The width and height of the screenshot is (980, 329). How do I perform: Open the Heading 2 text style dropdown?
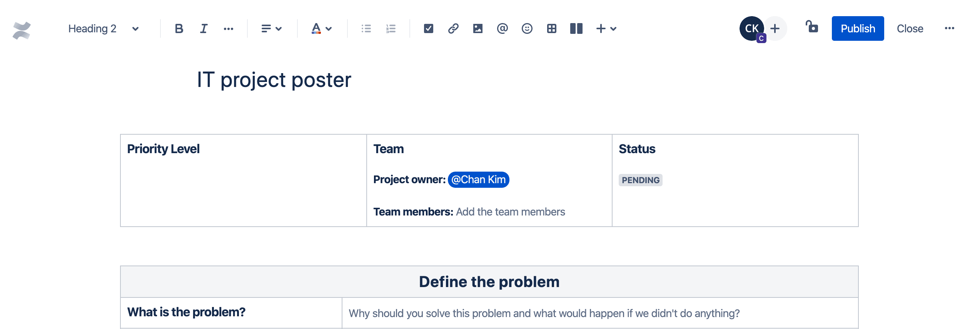click(103, 29)
